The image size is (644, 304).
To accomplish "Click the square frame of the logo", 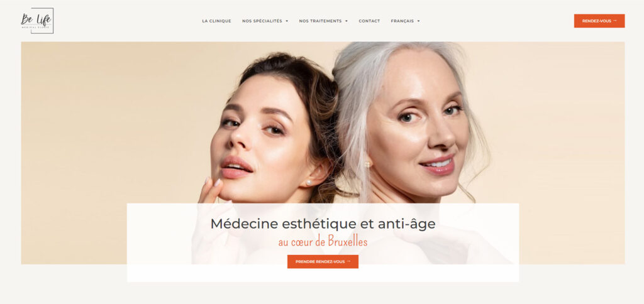I will (x=42, y=21).
